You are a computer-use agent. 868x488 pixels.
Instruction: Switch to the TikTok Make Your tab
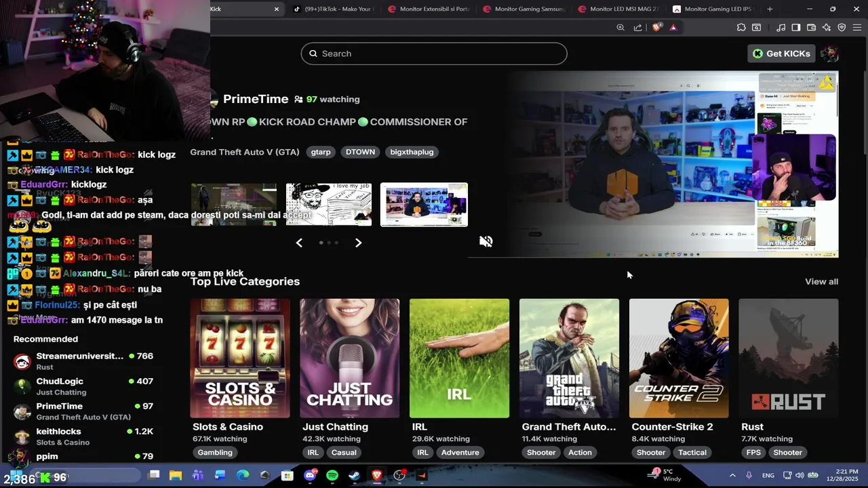point(333,9)
